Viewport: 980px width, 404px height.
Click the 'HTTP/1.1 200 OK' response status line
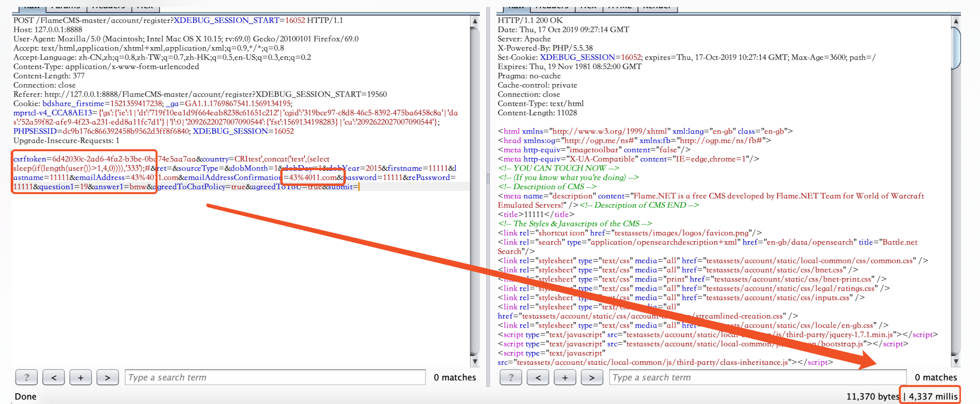click(x=530, y=20)
